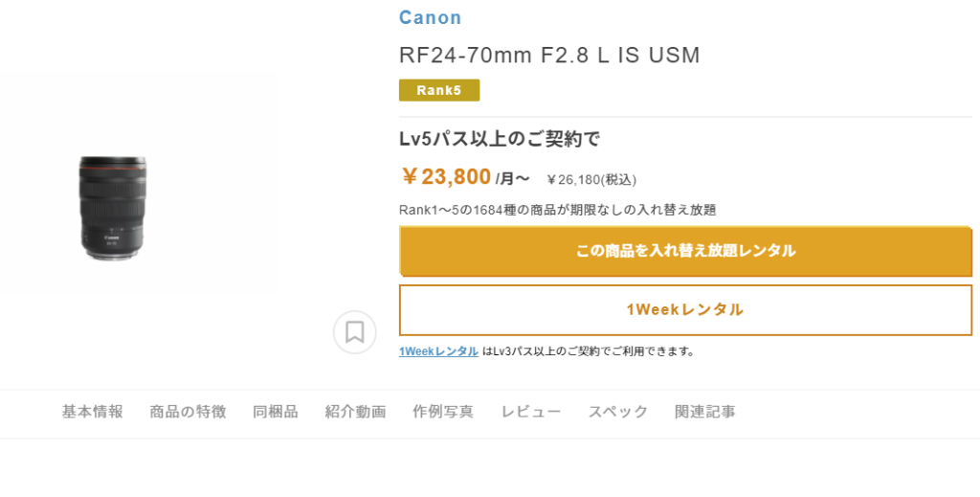This screenshot has width=980, height=497.
Task: Click the RF24-70mm F2.8 L IS USM title
Action: click(549, 56)
